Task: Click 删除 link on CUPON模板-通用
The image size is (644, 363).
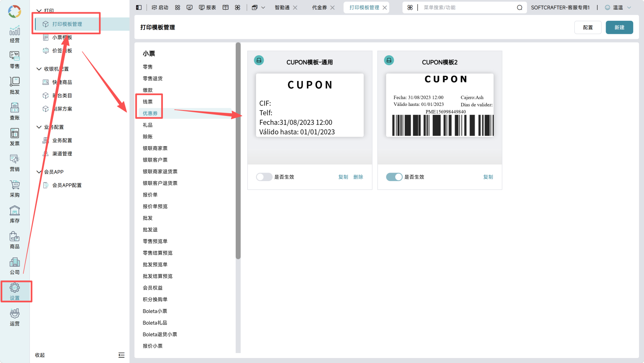Action: pos(358,177)
